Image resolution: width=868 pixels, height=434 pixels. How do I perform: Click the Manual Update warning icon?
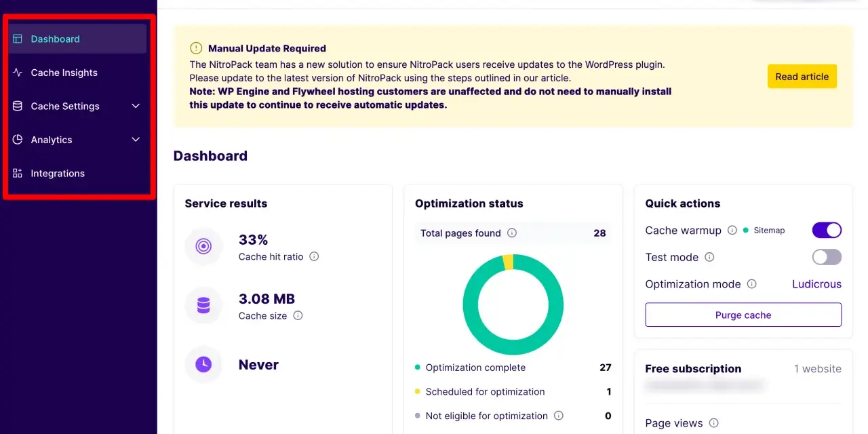click(x=196, y=48)
